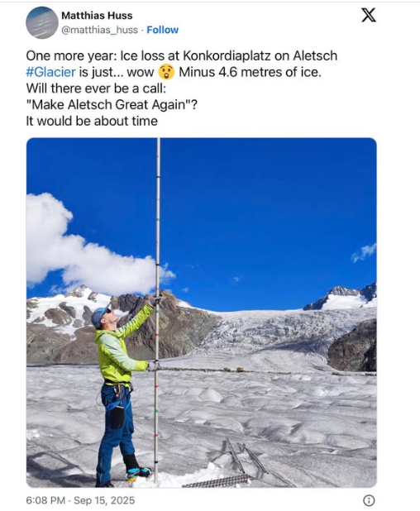
Task: Open the info icon beside the timestamp
Action: (369, 500)
